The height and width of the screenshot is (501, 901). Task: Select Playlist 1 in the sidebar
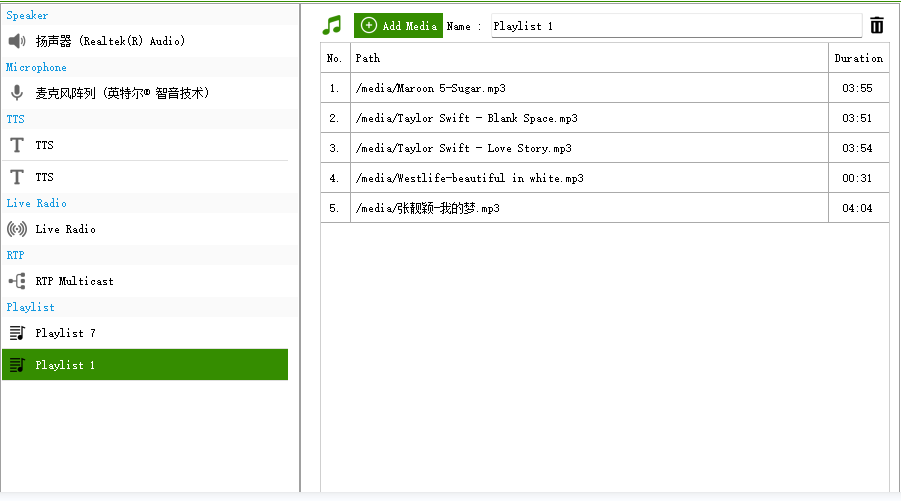coord(145,364)
